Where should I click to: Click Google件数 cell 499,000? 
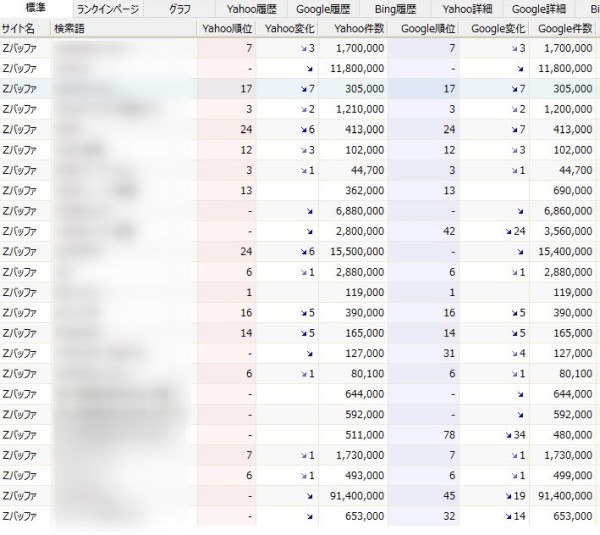(x=562, y=475)
